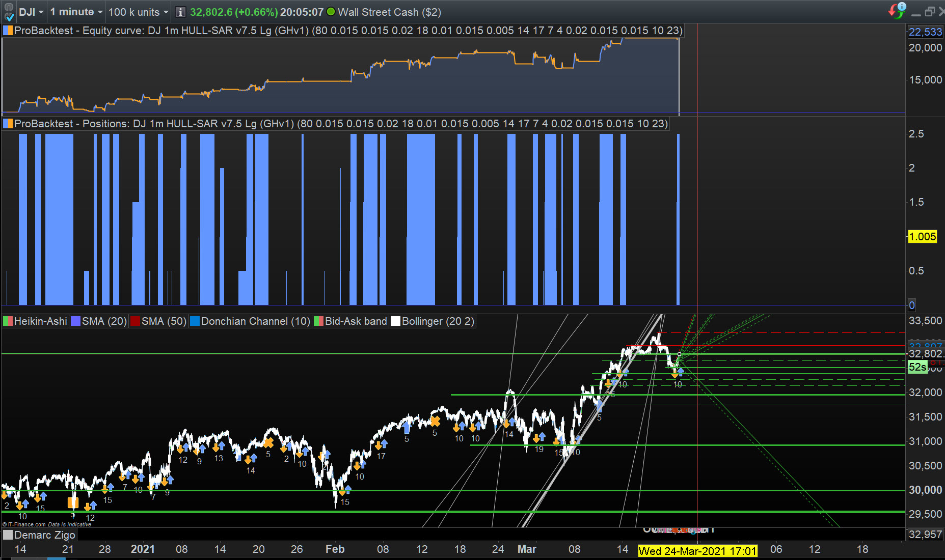
Task: Click the instrument info icon
Action: click(x=180, y=12)
